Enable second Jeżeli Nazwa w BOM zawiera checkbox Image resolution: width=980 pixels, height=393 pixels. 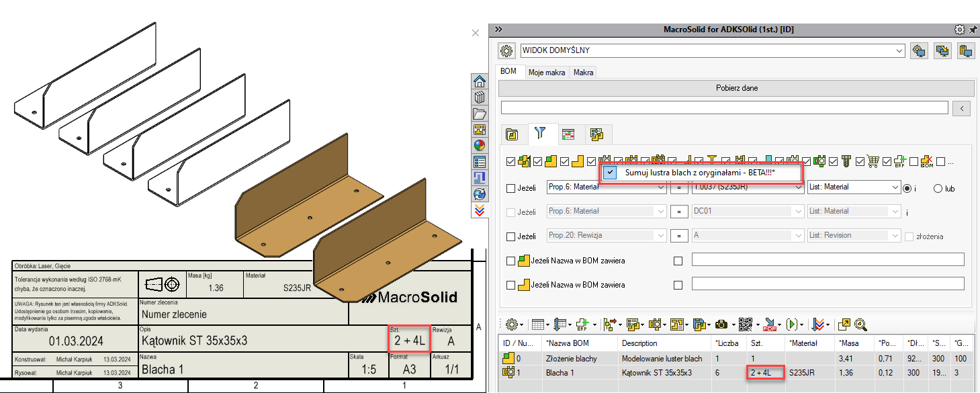click(x=510, y=285)
